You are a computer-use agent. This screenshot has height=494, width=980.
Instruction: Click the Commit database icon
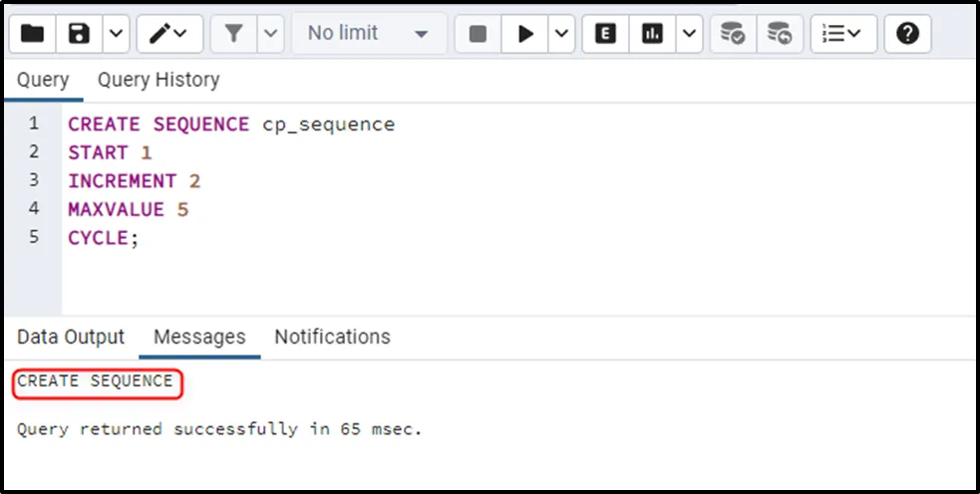(733, 34)
